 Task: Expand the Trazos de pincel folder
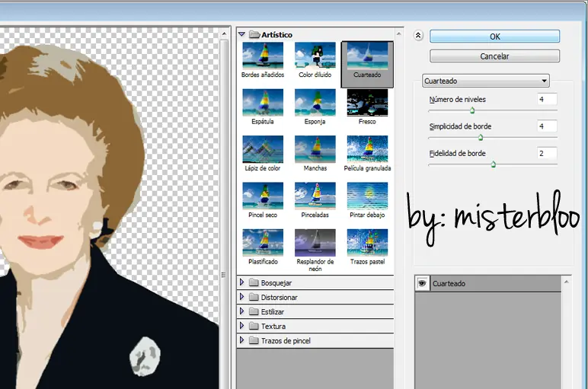pos(242,340)
